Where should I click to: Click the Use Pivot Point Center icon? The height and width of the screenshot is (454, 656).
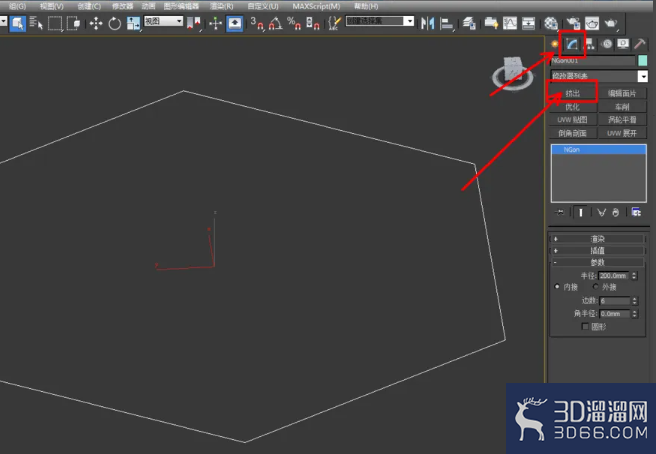click(193, 23)
